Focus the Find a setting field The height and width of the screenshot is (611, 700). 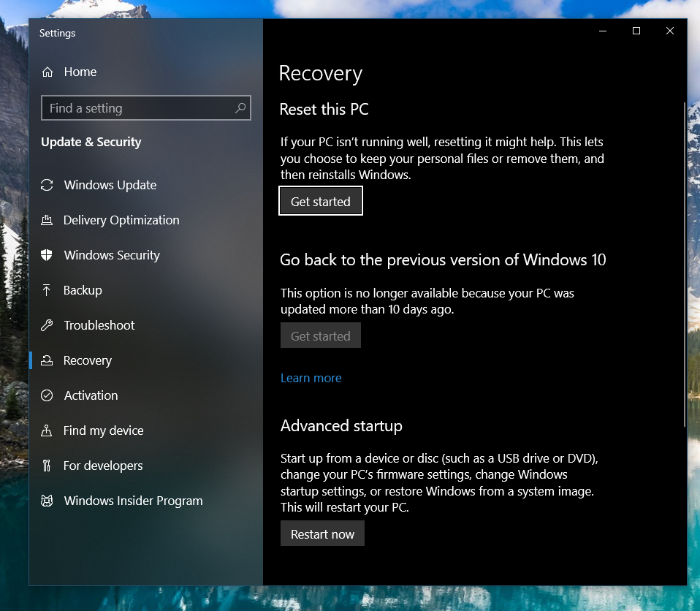pyautogui.click(x=146, y=107)
